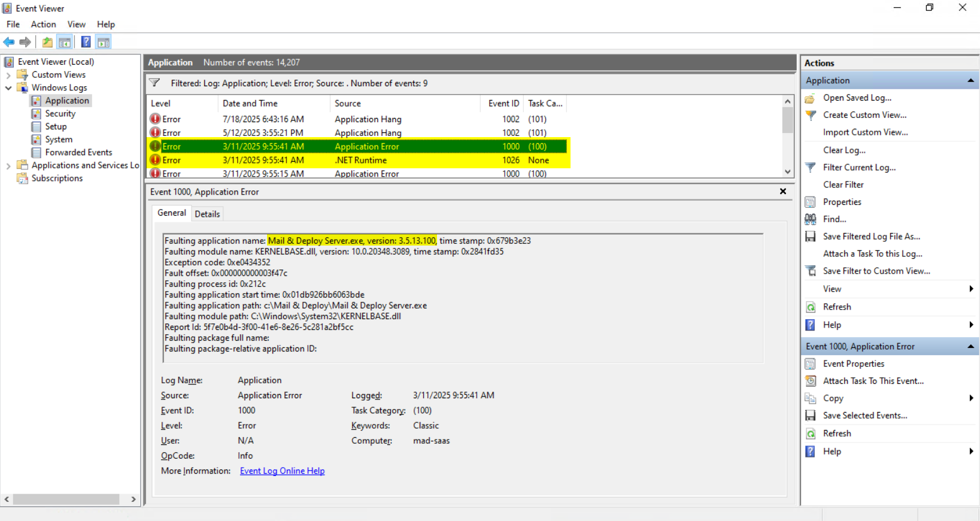
Task: Click the Show/Hide Action Pane toolbar icon
Action: click(x=104, y=42)
